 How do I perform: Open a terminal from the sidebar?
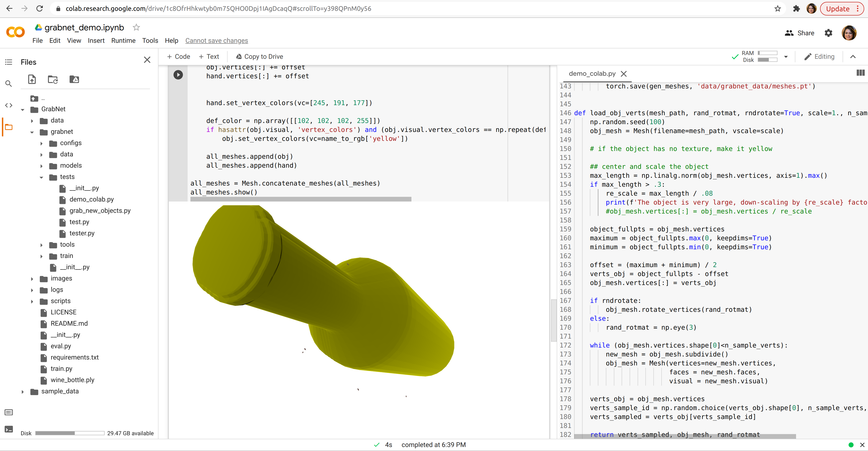point(8,429)
